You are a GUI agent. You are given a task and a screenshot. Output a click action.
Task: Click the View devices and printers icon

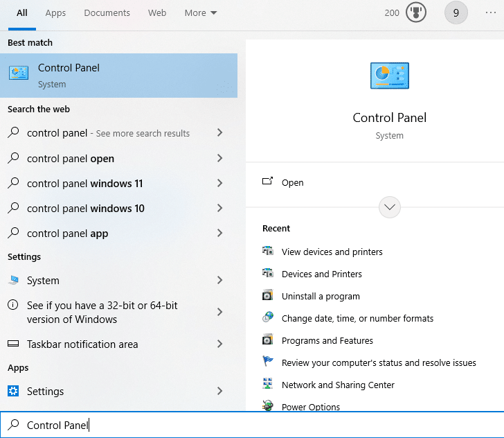coord(268,252)
